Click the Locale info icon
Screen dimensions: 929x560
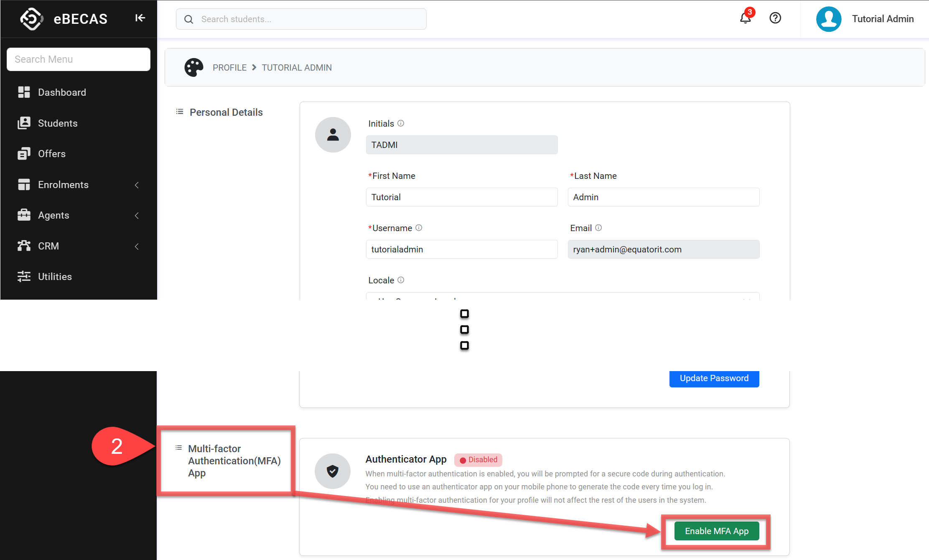click(x=401, y=280)
